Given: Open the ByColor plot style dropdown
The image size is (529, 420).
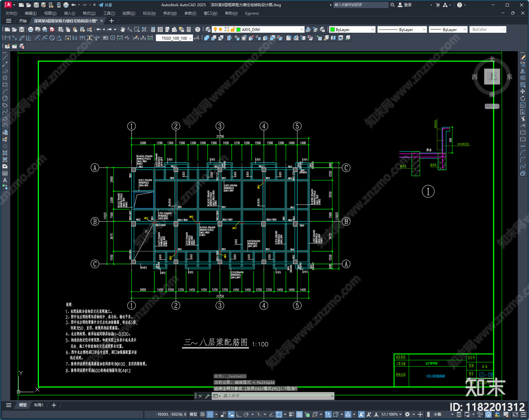Looking at the screenshot, I should tap(504, 29).
